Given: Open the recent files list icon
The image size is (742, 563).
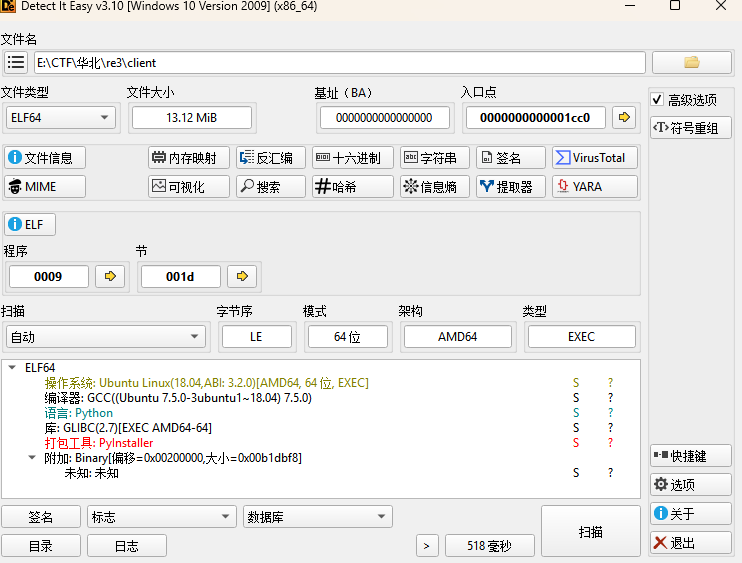Looking at the screenshot, I should (x=16, y=62).
